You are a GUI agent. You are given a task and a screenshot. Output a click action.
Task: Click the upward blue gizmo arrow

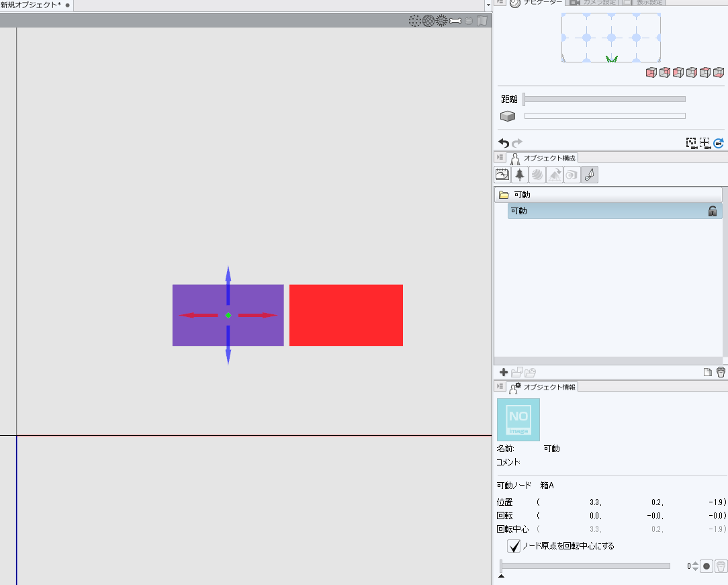(228, 284)
